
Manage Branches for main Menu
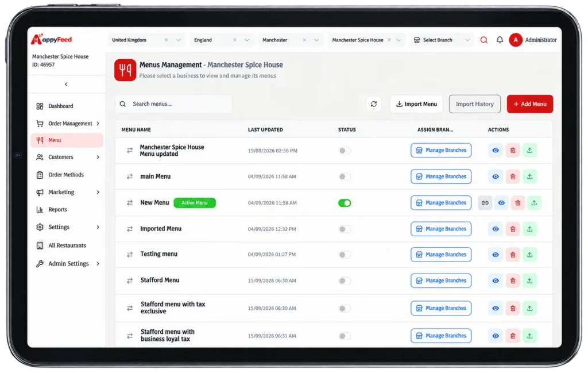point(441,177)
